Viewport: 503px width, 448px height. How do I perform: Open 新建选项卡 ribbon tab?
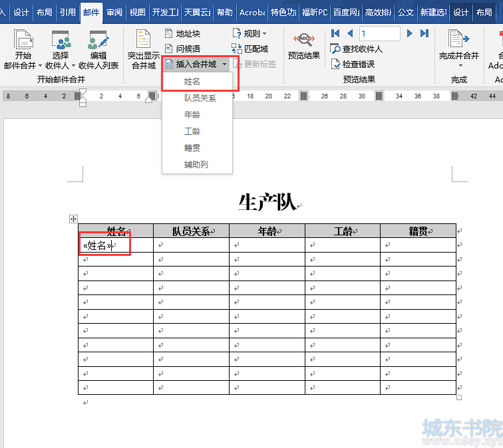[433, 12]
